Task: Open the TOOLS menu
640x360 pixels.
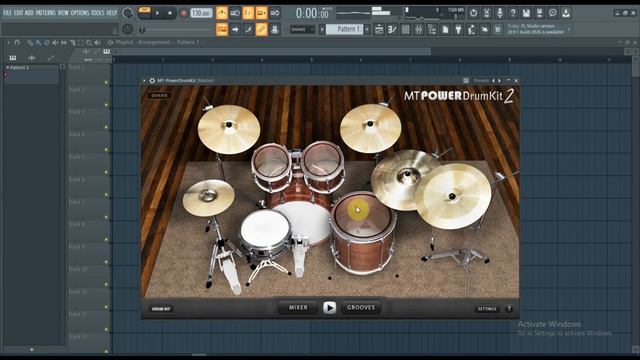Action: coord(98,13)
